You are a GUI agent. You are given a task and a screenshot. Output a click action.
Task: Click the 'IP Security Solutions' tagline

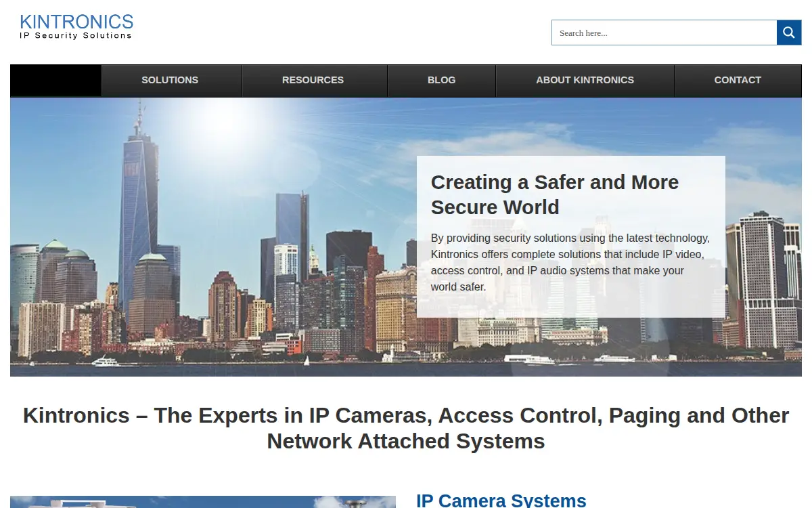click(76, 35)
